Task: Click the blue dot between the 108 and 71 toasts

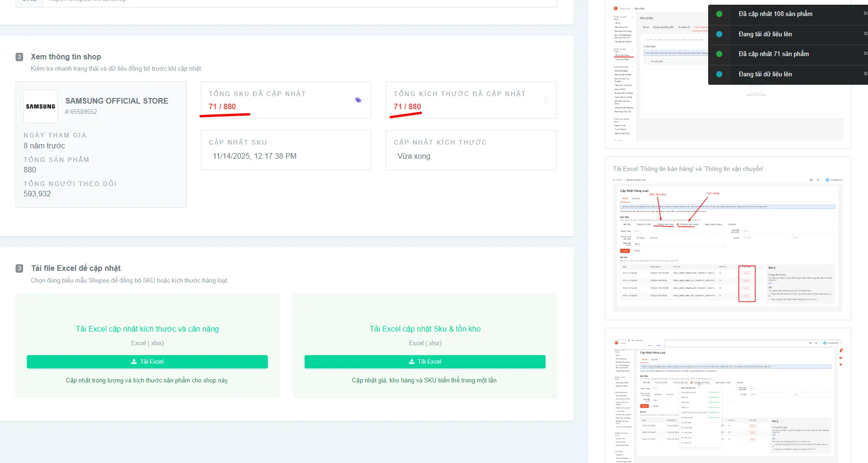Action: (719, 34)
